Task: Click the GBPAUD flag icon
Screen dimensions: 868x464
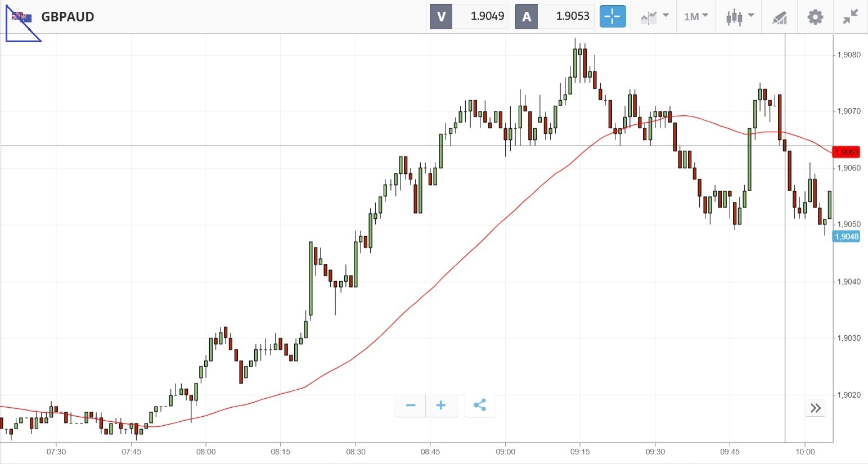Action: [x=22, y=17]
